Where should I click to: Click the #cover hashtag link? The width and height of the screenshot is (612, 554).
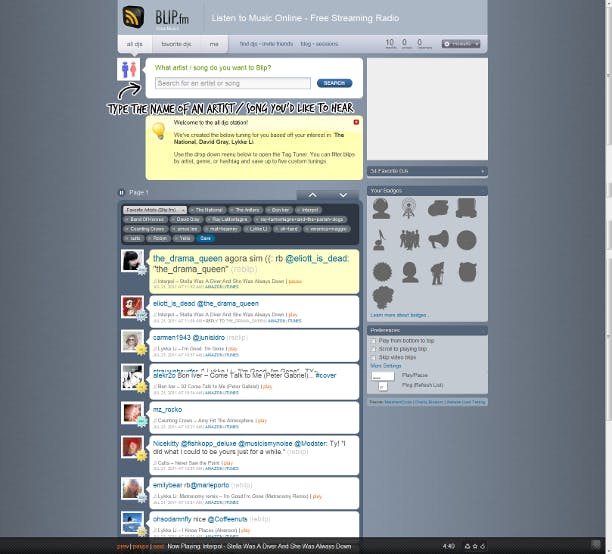coord(326,375)
